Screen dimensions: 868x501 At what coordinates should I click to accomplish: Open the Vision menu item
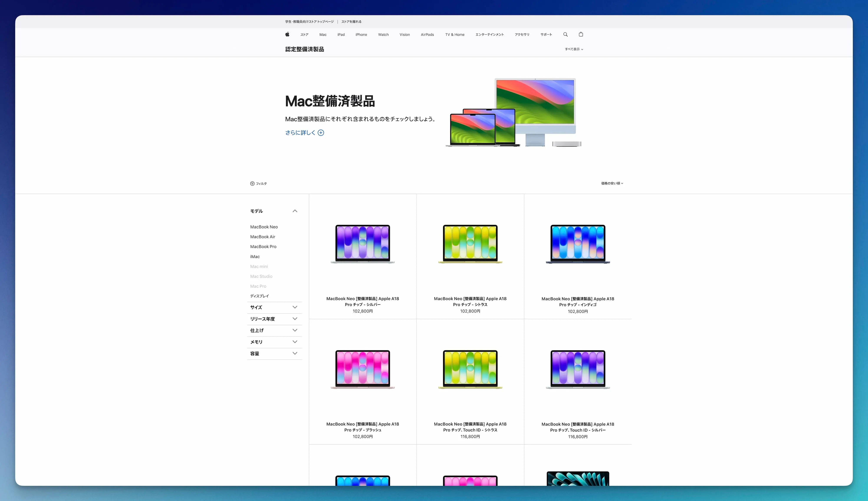click(405, 34)
